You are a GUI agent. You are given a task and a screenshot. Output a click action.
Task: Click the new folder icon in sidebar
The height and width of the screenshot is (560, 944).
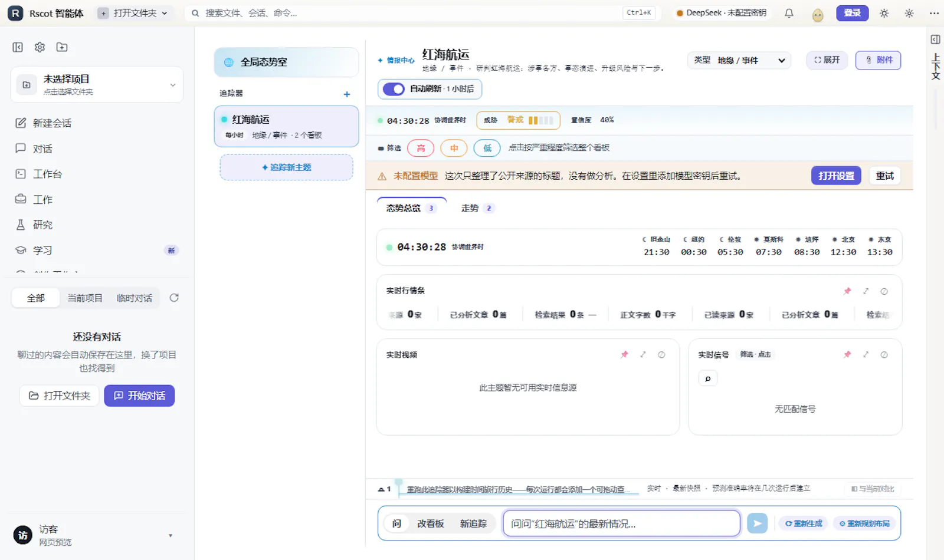click(62, 47)
